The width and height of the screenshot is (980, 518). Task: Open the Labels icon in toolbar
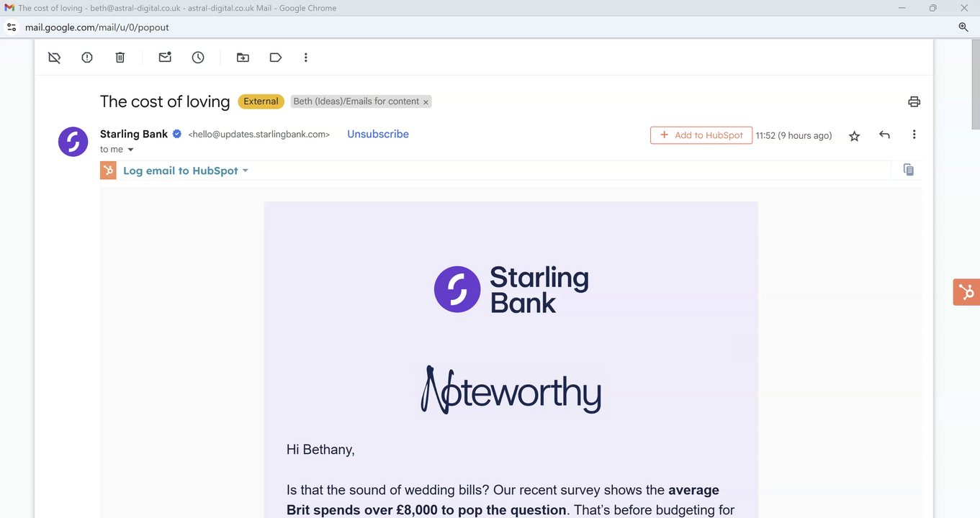tap(276, 58)
